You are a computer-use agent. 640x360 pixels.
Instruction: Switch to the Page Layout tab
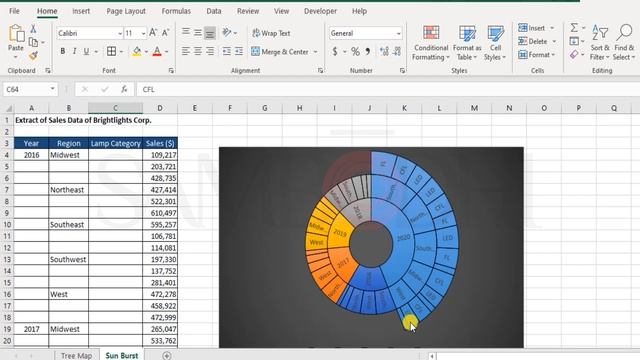126,11
